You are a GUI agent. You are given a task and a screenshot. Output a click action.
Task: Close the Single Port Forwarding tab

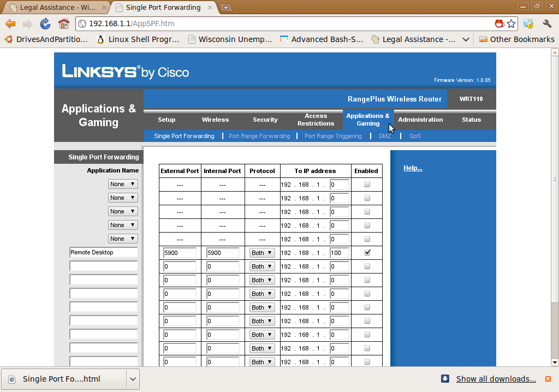pos(210,8)
